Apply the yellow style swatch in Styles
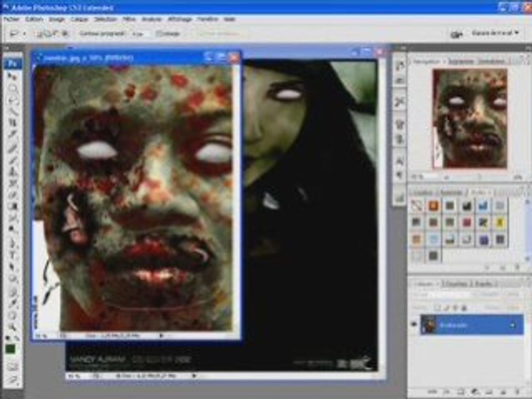The width and height of the screenshot is (532, 399). click(500, 222)
